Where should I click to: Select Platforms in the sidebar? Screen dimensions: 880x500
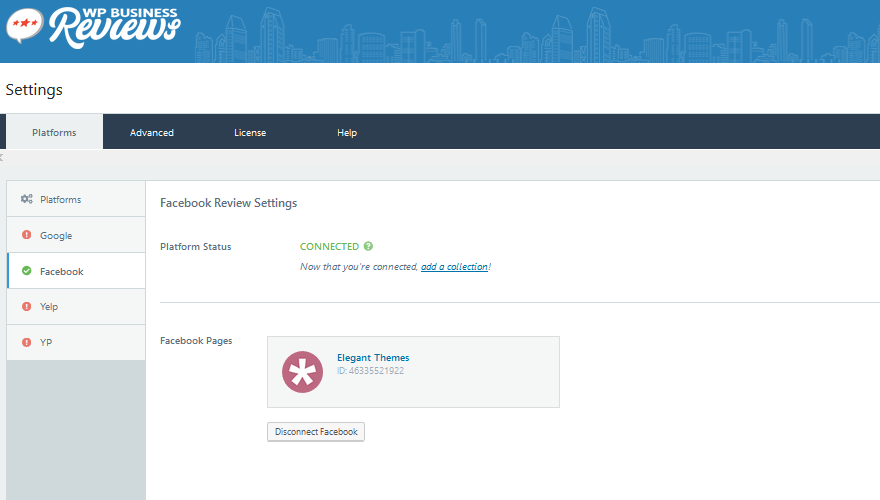coord(76,199)
